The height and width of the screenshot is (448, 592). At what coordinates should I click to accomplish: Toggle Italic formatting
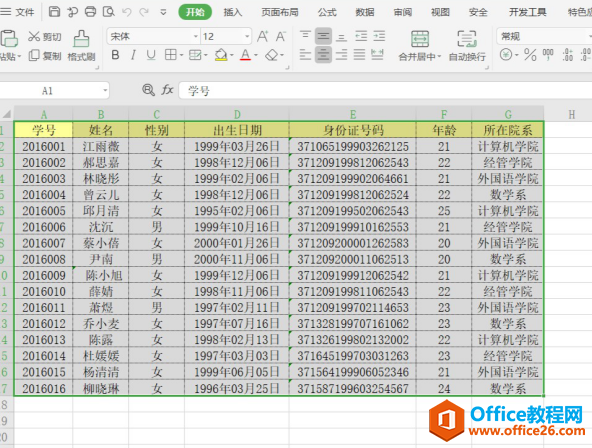pyautogui.click(x=133, y=55)
